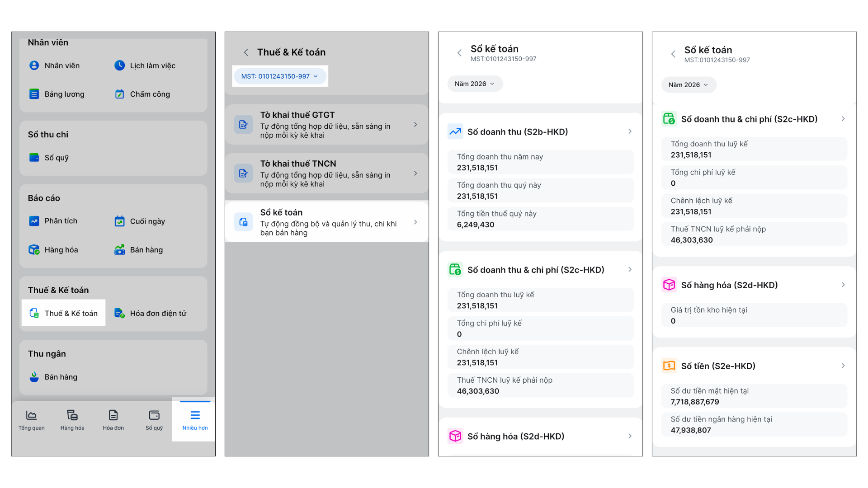Open Năm 2026 dropdown beside Sổ doanh thu (S2b-HKD)
The height and width of the screenshot is (488, 868).
[x=475, y=84]
